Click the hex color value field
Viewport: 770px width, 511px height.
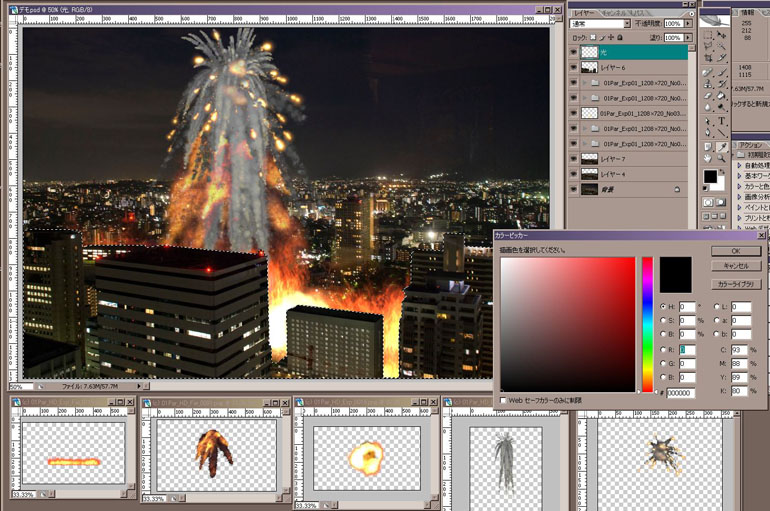(x=680, y=393)
